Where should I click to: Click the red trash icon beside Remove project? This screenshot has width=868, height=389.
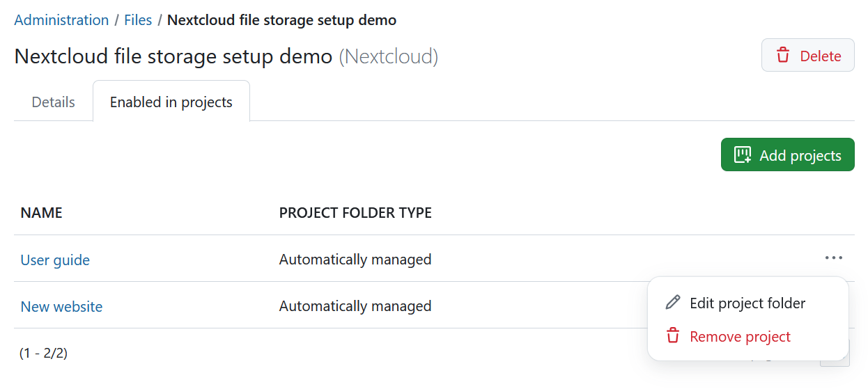pos(672,336)
